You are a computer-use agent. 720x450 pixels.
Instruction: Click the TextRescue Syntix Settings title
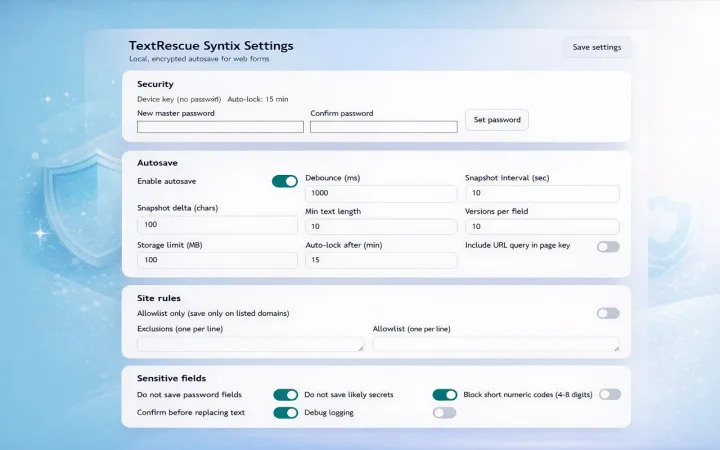pos(211,46)
